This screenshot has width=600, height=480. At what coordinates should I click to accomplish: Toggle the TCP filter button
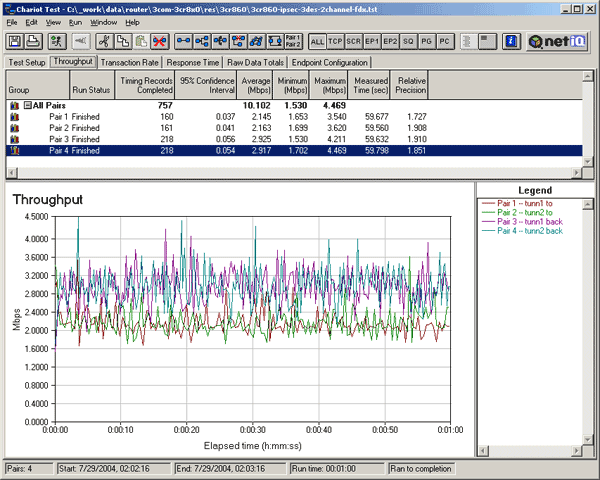tap(336, 41)
